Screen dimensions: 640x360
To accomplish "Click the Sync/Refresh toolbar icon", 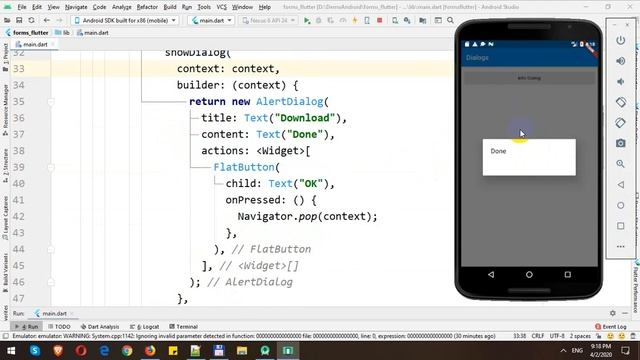I will pyautogui.click(x=31, y=20).
